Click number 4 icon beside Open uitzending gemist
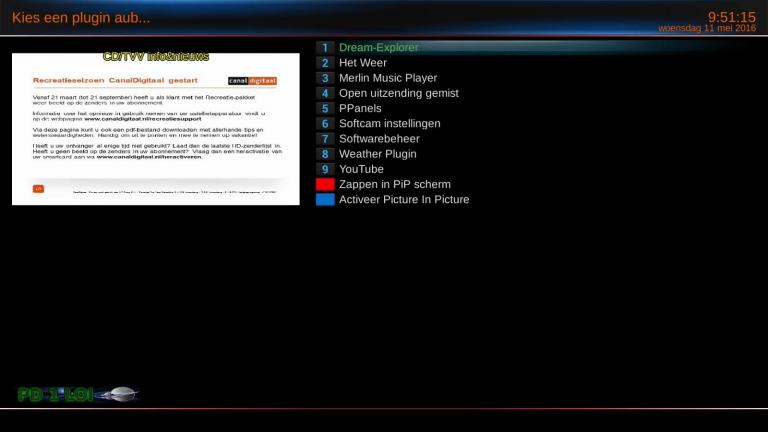 point(325,93)
